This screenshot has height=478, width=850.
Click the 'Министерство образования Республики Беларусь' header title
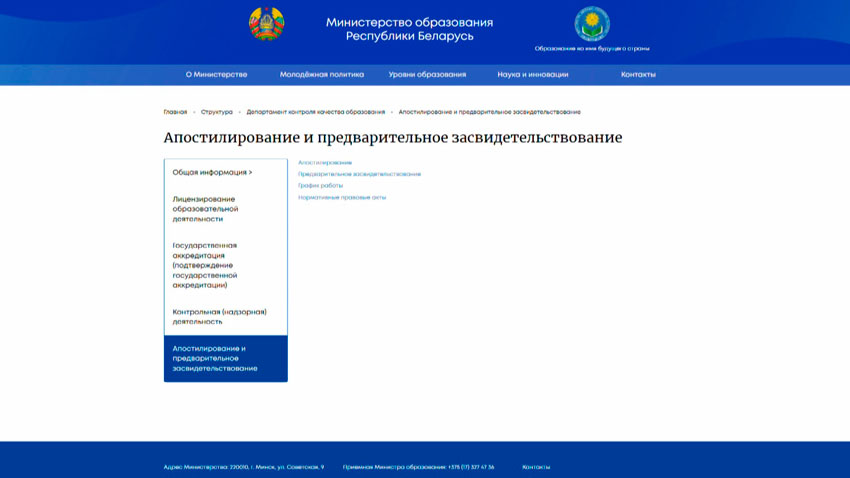pyautogui.click(x=409, y=29)
